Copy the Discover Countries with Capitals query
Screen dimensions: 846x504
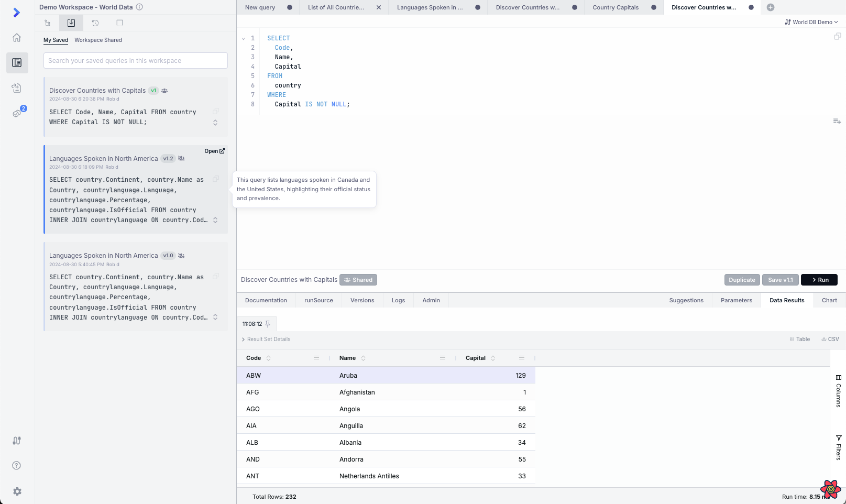coord(216,111)
